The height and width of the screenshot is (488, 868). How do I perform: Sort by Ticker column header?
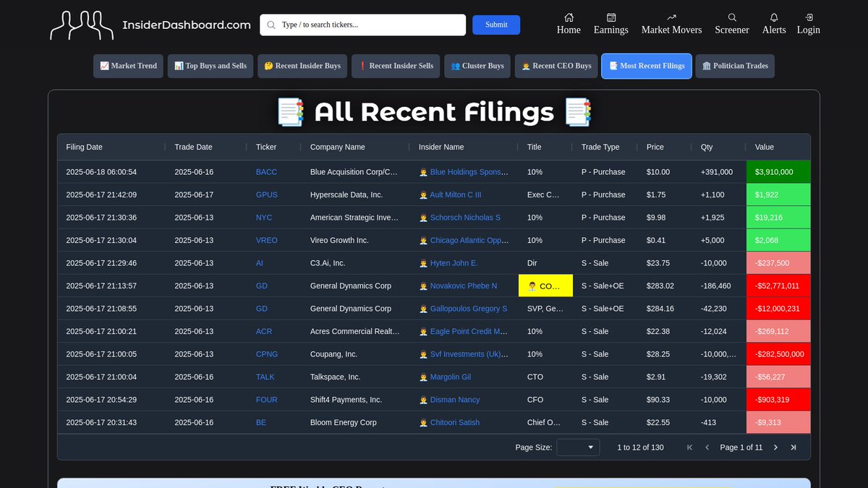pos(266,147)
